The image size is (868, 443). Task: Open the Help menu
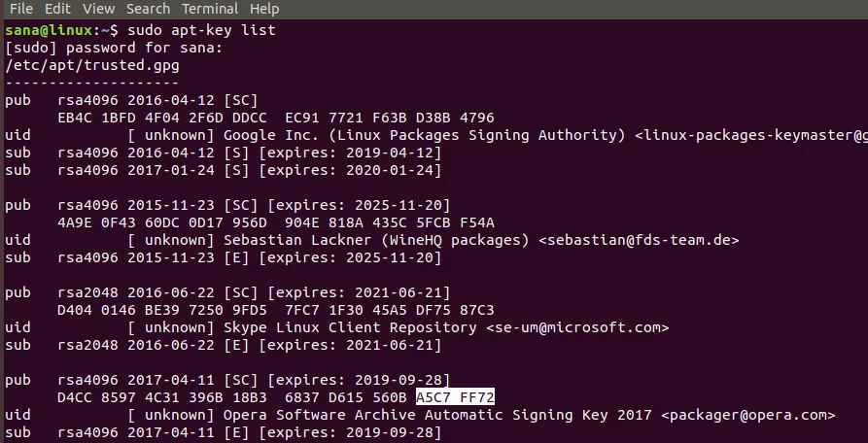263,9
